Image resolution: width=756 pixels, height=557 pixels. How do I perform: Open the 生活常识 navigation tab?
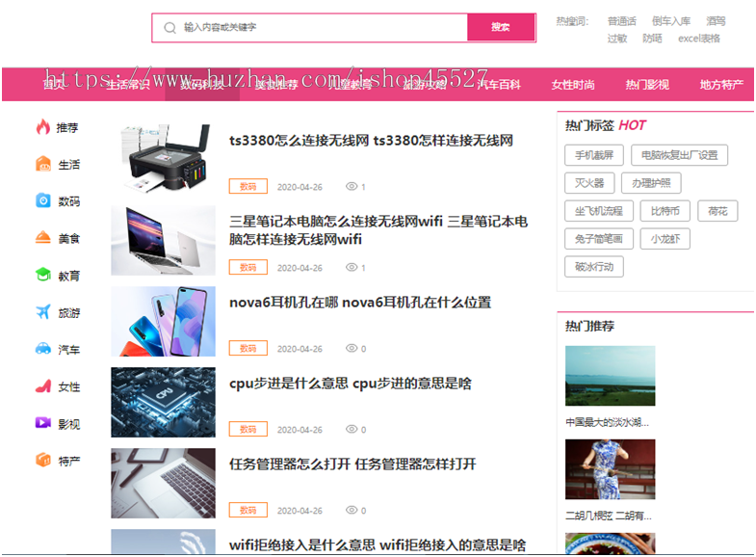(128, 85)
